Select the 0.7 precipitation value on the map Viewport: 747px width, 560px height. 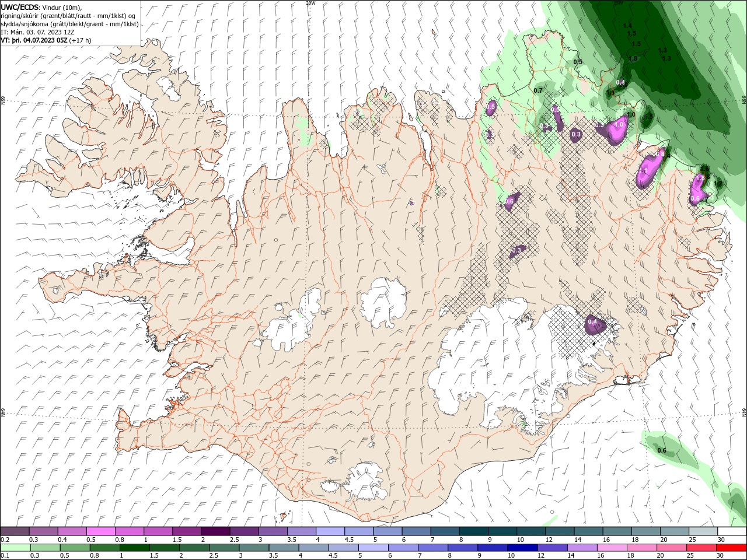click(538, 90)
